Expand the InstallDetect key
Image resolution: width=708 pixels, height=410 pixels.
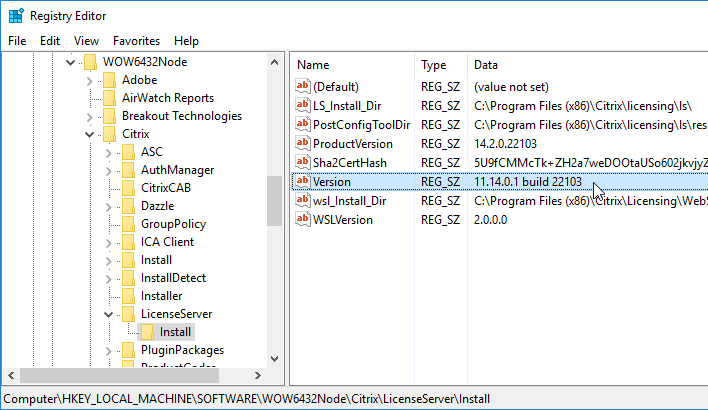[x=108, y=279]
